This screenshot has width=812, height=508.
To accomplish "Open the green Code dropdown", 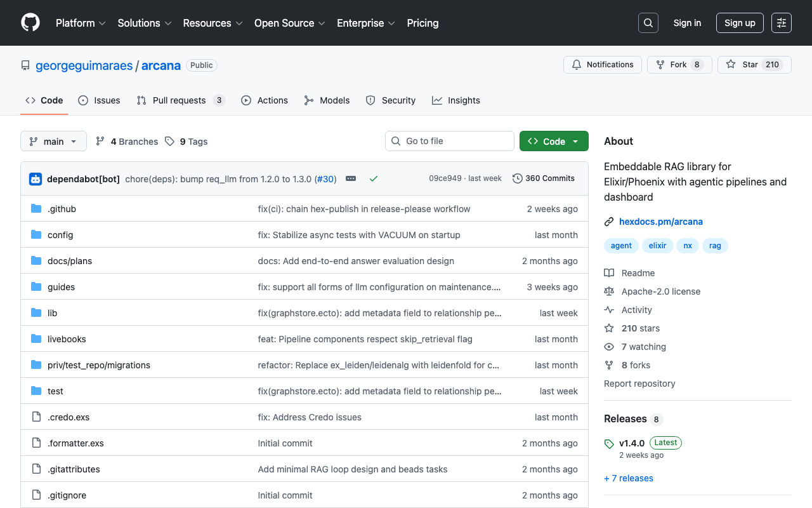I will click(554, 141).
